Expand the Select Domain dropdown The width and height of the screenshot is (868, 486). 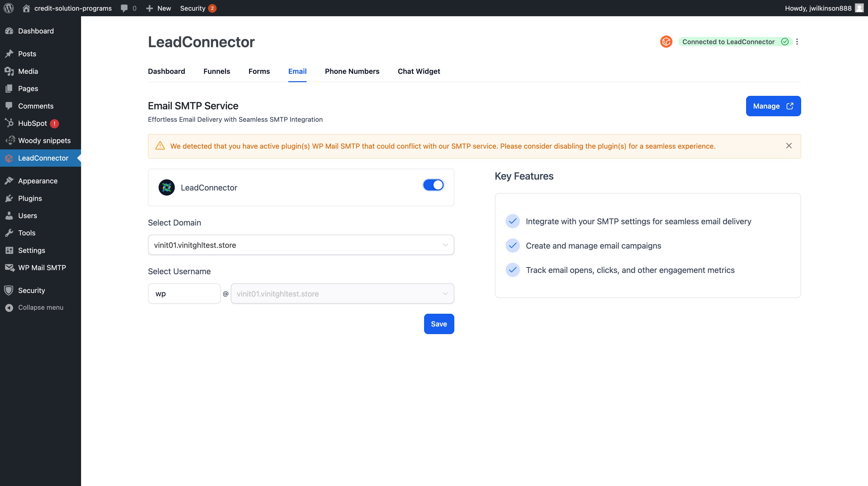(300, 245)
